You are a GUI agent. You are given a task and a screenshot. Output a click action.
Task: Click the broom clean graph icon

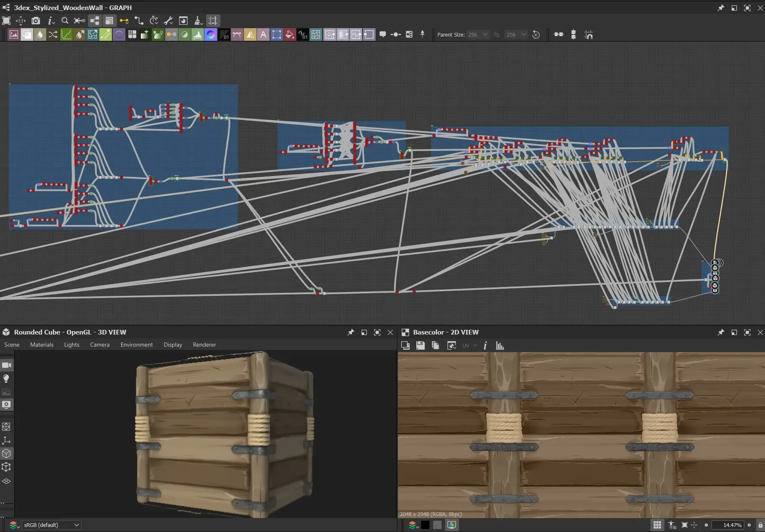click(x=198, y=21)
